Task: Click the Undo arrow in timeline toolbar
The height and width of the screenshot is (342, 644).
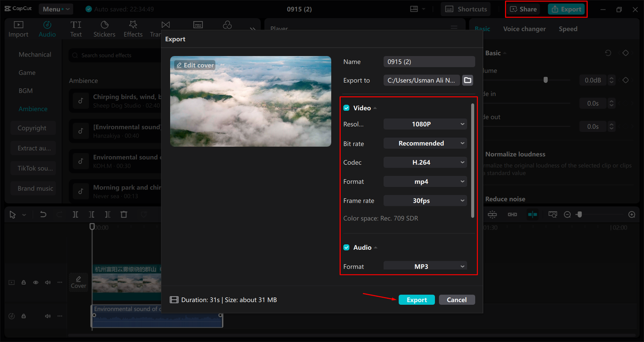Action: click(43, 215)
